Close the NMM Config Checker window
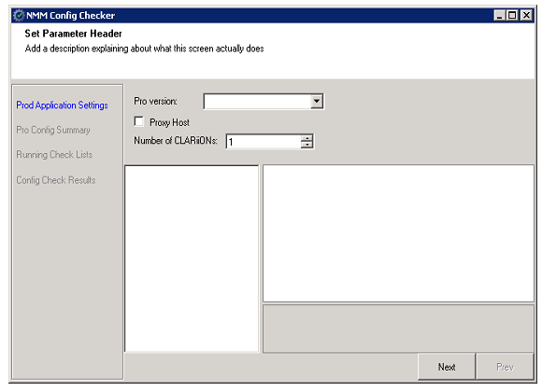The image size is (542, 392). 526,15
